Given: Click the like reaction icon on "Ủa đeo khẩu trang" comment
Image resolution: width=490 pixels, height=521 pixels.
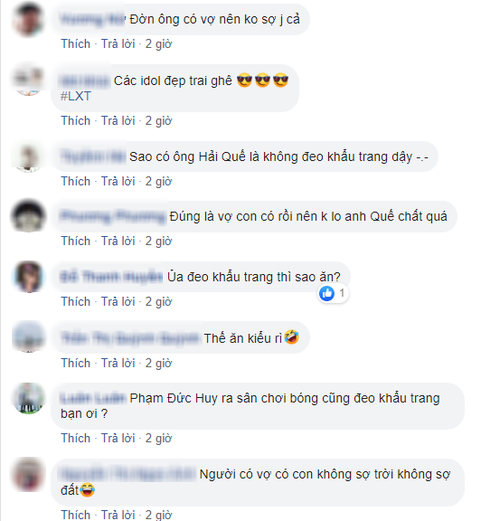Looking at the screenshot, I should [x=327, y=293].
